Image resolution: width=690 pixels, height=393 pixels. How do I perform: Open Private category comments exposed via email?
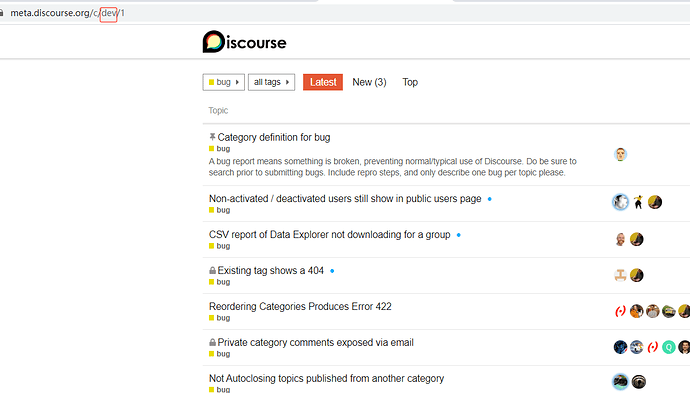tap(316, 342)
